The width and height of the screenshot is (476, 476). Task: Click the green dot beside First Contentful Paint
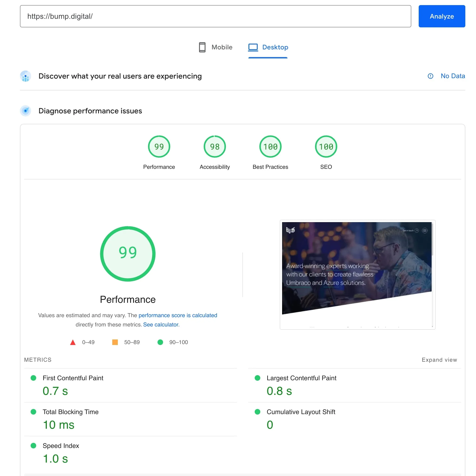[34, 378]
